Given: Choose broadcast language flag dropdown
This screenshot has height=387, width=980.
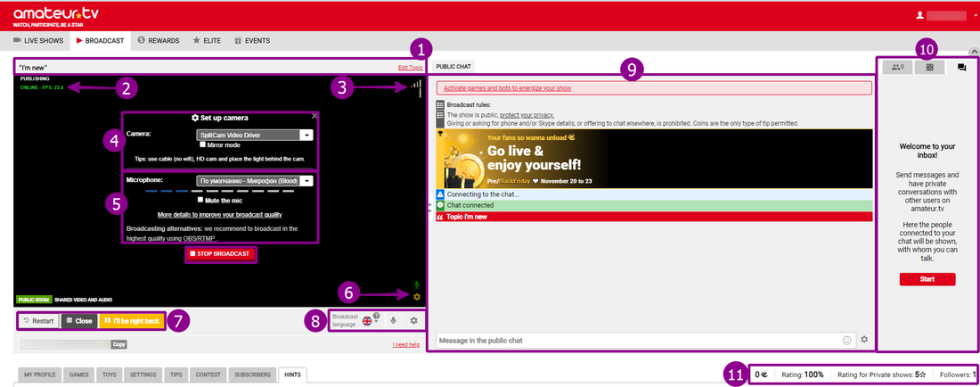Looking at the screenshot, I should (x=370, y=321).
